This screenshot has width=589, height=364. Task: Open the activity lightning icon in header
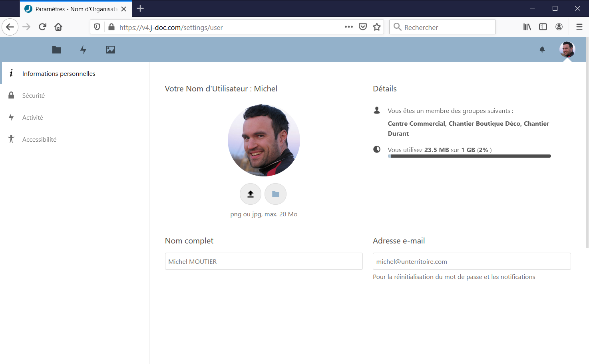pyautogui.click(x=83, y=49)
